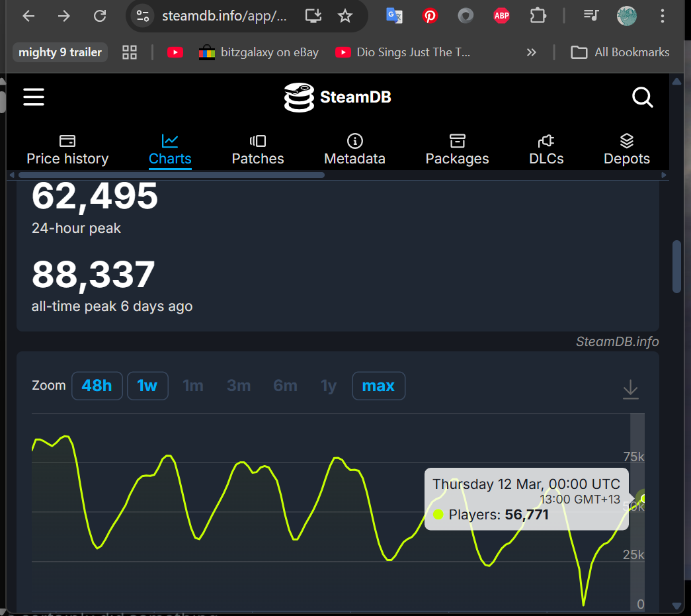This screenshot has width=691, height=616.
Task: Open Dio Sings Just The T... bookmark
Action: pyautogui.click(x=403, y=52)
